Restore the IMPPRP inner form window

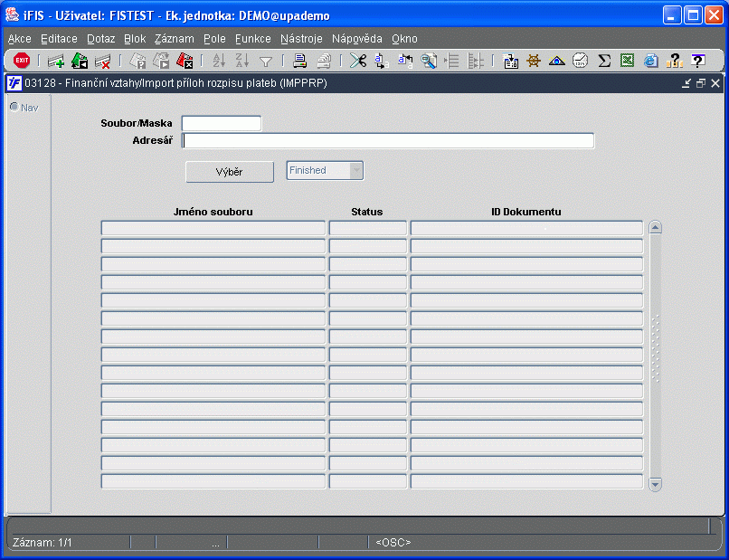[701, 83]
